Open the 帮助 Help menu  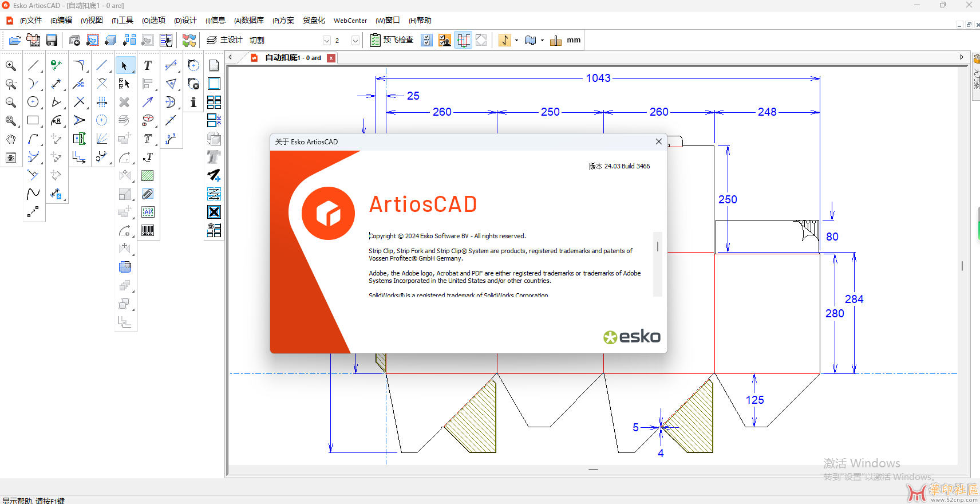click(x=420, y=21)
